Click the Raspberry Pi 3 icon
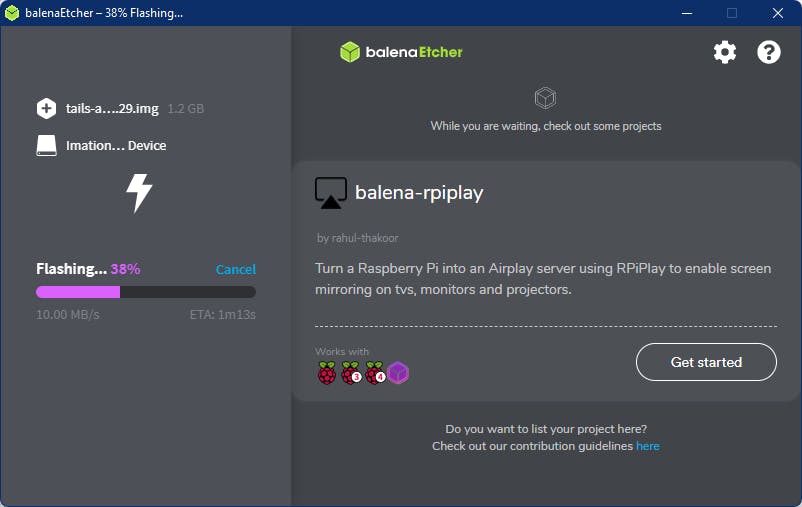 click(x=351, y=372)
